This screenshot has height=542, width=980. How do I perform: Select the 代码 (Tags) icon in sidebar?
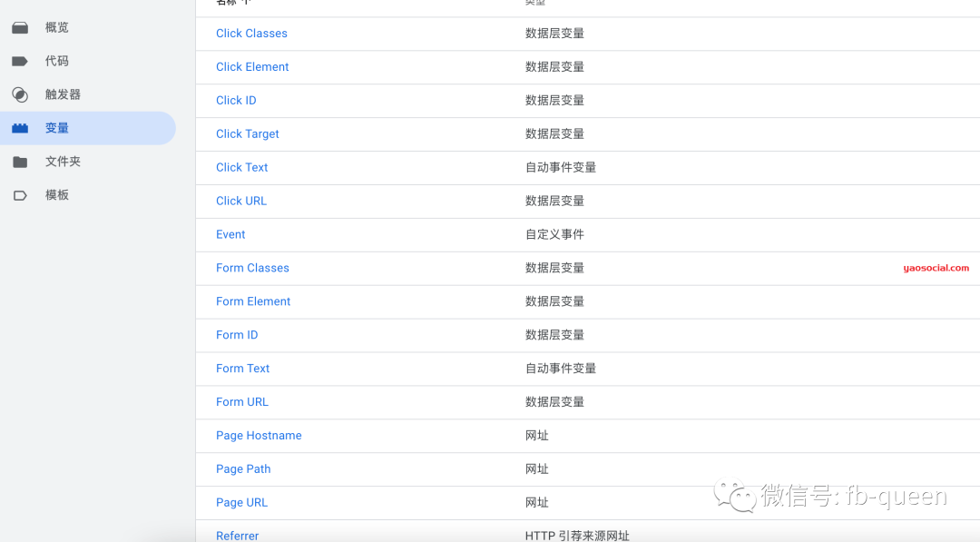coord(20,61)
